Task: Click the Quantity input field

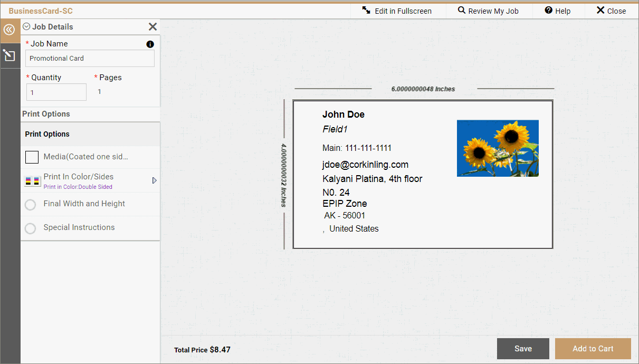Action: click(56, 92)
